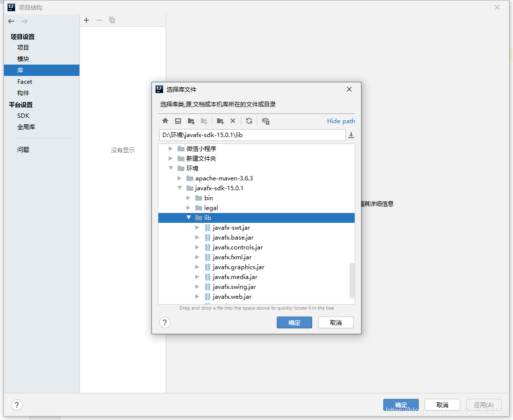Viewport: 513px width, 420px height.
Task: Click the path input field
Action: click(x=252, y=135)
